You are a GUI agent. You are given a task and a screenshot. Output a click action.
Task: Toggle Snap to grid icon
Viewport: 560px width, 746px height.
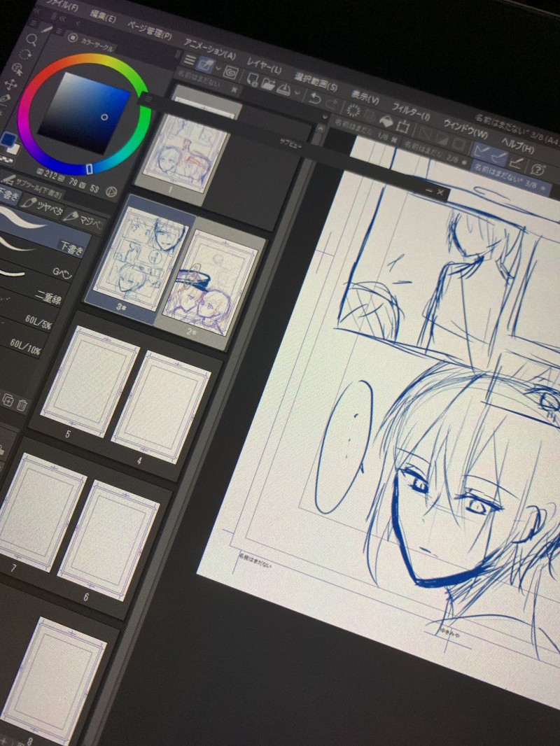pos(516,163)
